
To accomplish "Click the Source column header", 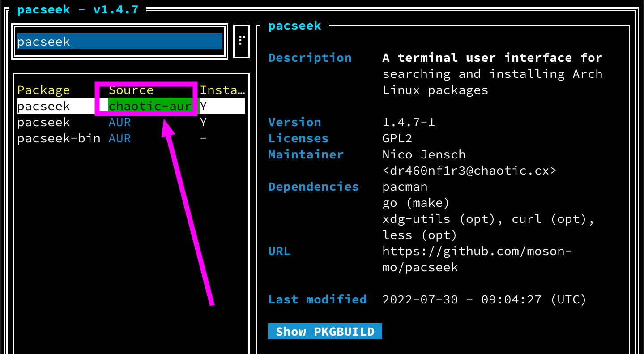I will coord(131,90).
